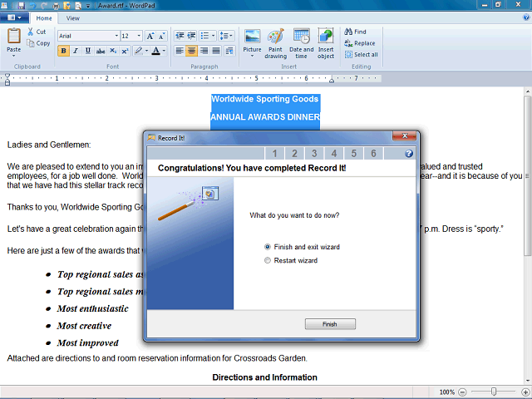532x399 pixels.
Task: Align text right
Action: tap(204, 51)
